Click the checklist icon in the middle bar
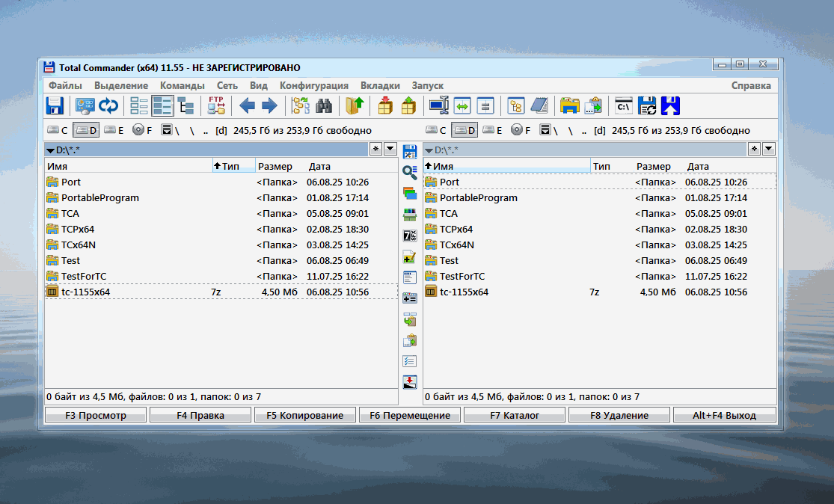Screen dimensions: 834x504 click(x=410, y=361)
